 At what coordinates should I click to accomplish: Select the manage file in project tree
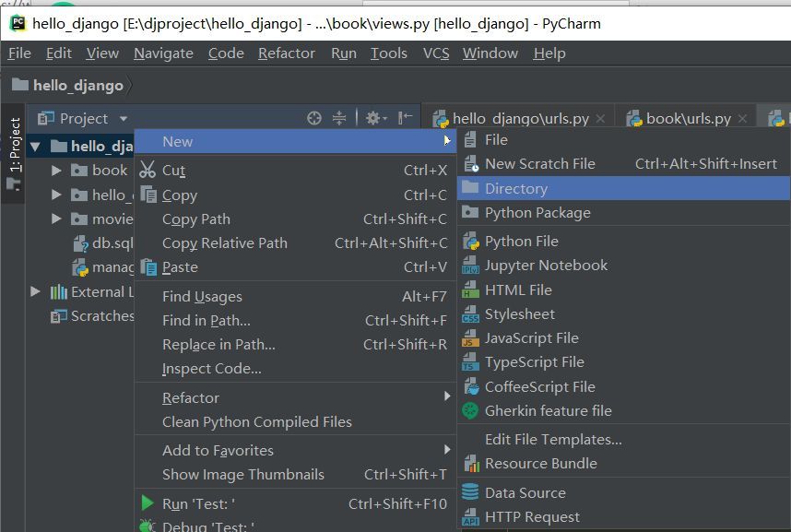(x=102, y=267)
